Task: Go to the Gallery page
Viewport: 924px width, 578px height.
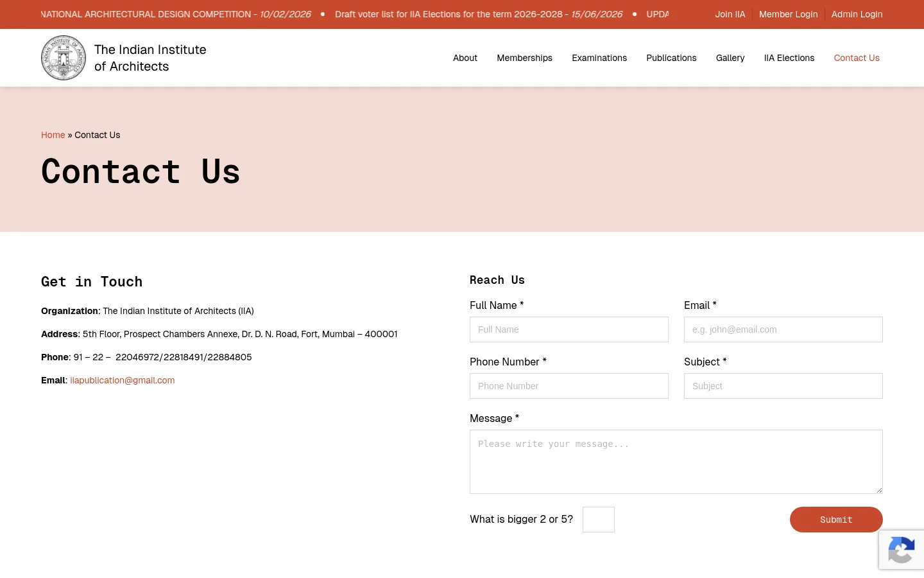Action: pyautogui.click(x=730, y=58)
